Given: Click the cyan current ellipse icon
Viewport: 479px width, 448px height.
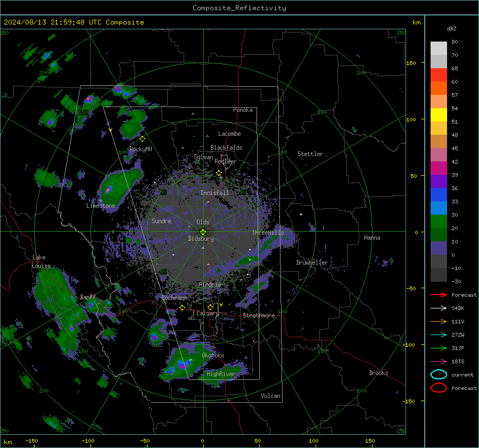Looking at the screenshot, I should (439, 374).
